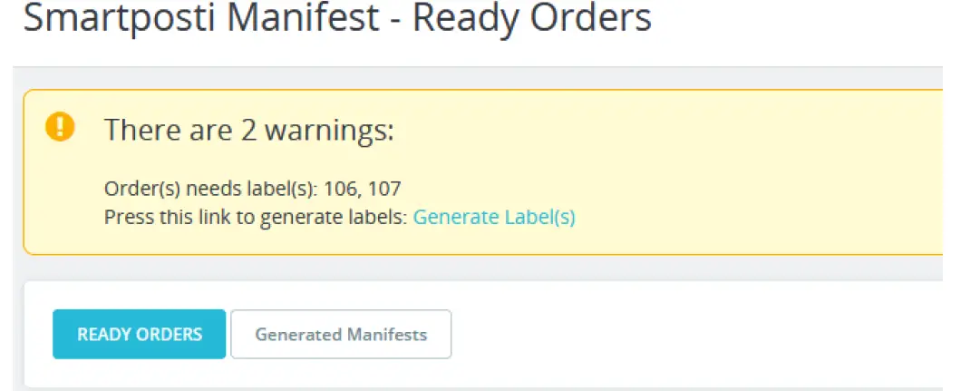This screenshot has height=391, width=980.
Task: Click the "Order(s) needs label(s)" message text
Action: coord(211,188)
